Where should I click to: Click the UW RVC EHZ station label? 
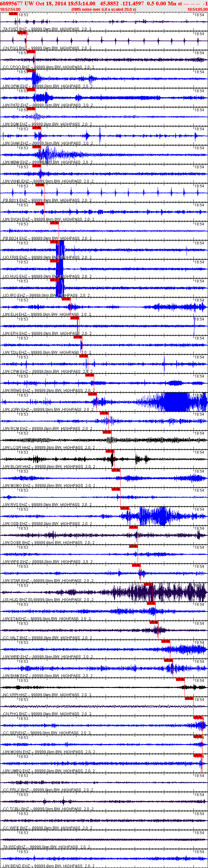point(15,505)
